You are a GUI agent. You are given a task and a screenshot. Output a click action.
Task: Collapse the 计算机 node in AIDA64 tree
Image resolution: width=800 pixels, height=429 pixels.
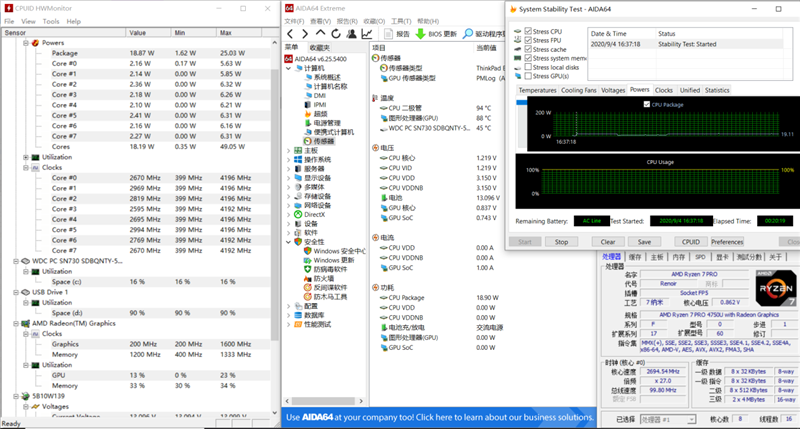click(288, 68)
